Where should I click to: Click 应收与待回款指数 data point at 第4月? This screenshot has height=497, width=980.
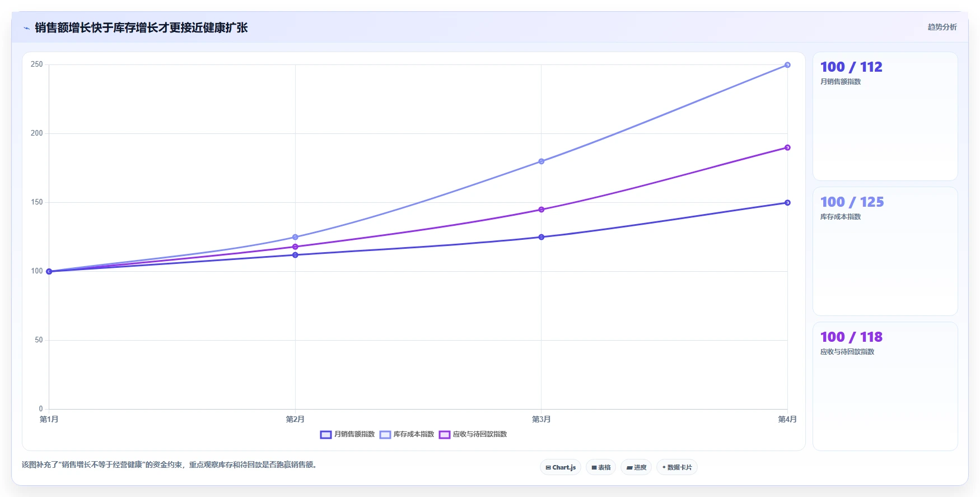[787, 148]
